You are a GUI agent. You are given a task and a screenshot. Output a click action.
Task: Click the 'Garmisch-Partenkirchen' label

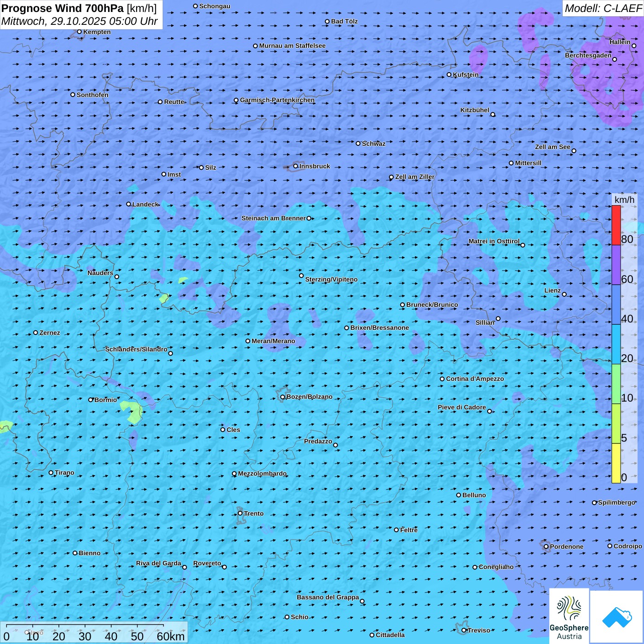[x=277, y=100]
